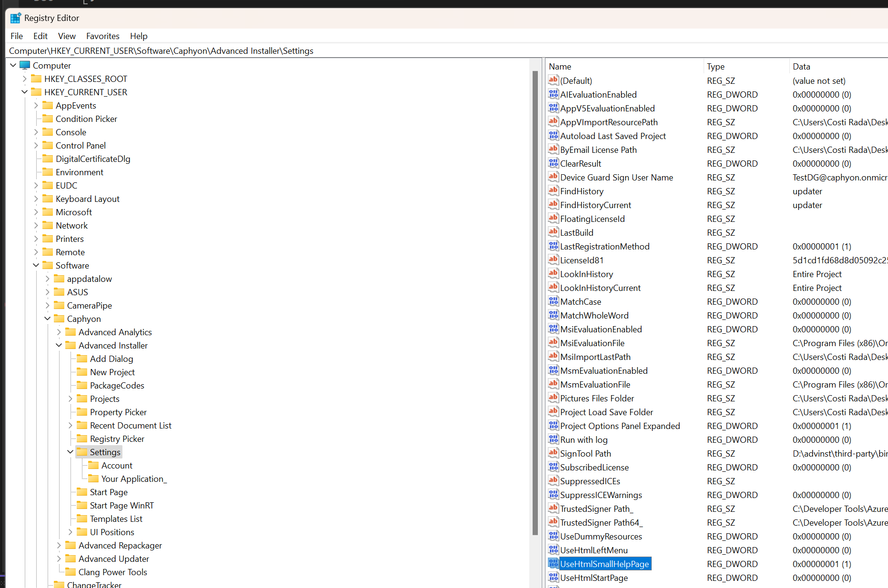Click the DWORD icon next to Run with log

553,439
